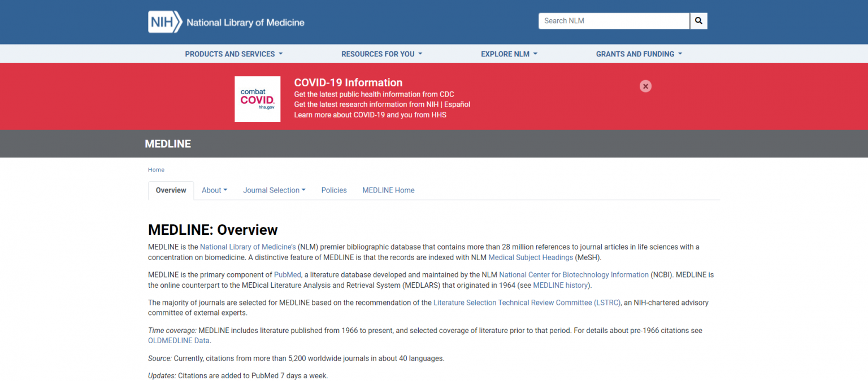Expand the About tab dropdown

pyautogui.click(x=214, y=190)
